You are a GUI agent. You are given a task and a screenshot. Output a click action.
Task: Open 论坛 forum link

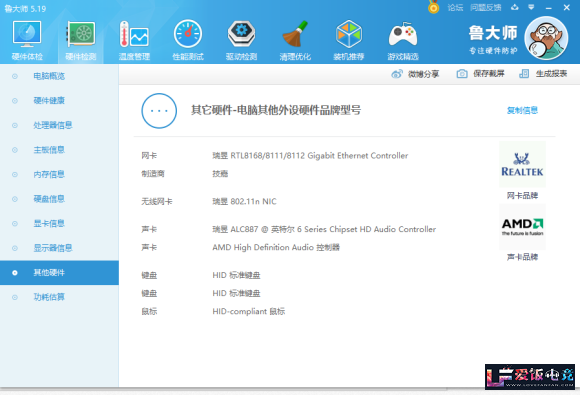click(x=455, y=7)
